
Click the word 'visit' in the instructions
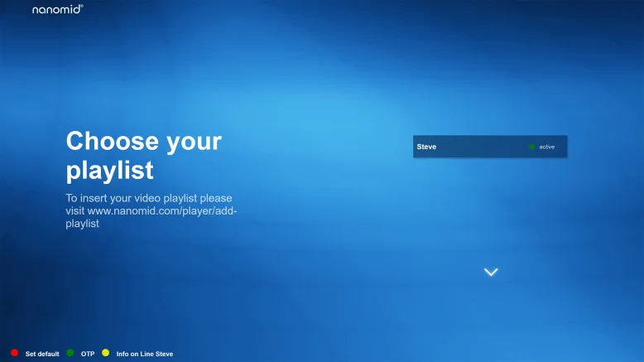point(75,211)
